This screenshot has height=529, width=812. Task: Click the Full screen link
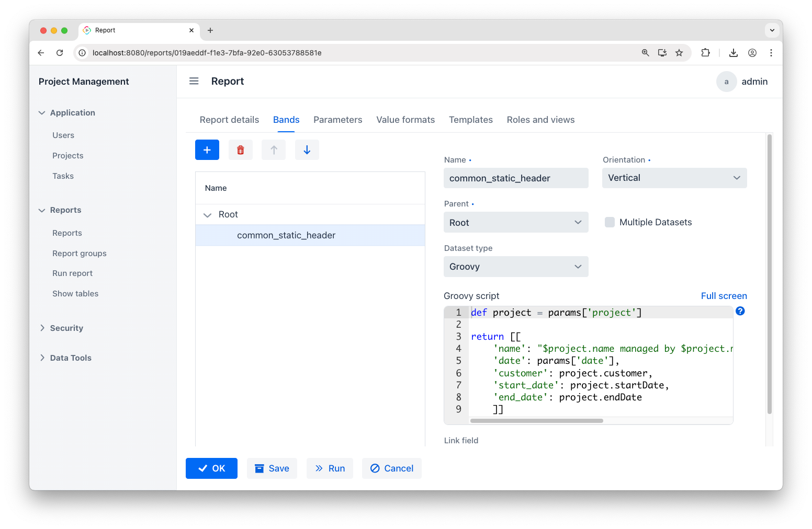(x=724, y=296)
